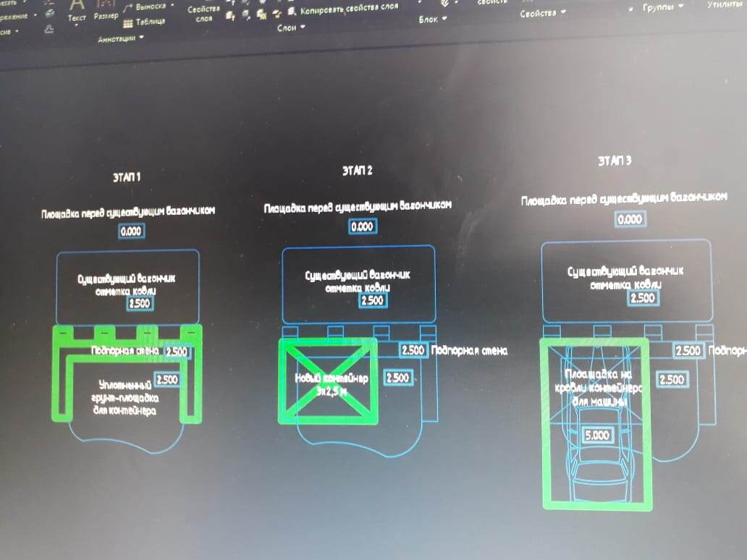Screen dimensions: 747x560
Task: Click the 0.000 elevation mark under ЭТАП 3
Action: pos(630,219)
